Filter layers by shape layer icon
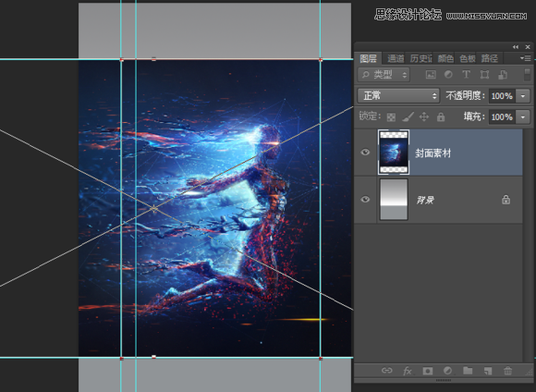Viewport: 536px width, 392px height. [484, 75]
